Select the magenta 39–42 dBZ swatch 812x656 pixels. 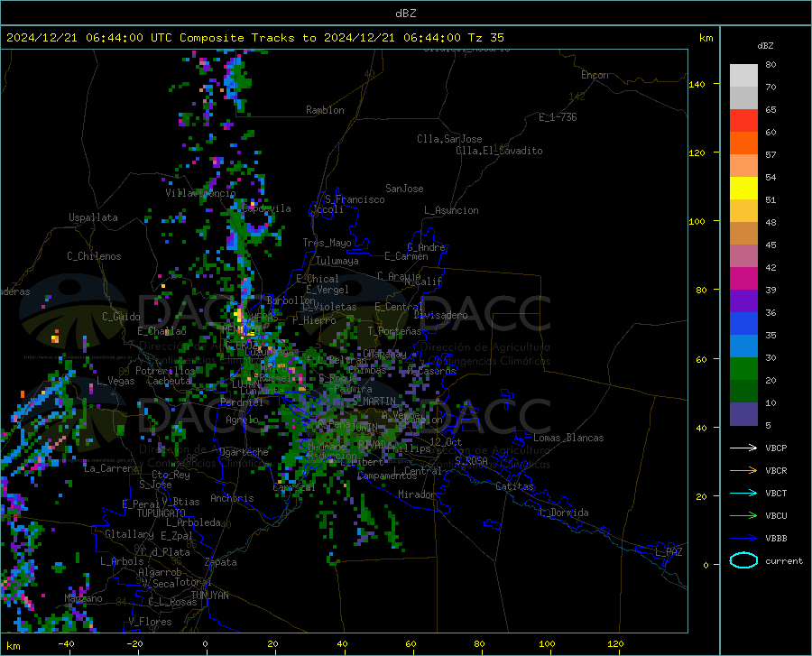pyautogui.click(x=743, y=279)
